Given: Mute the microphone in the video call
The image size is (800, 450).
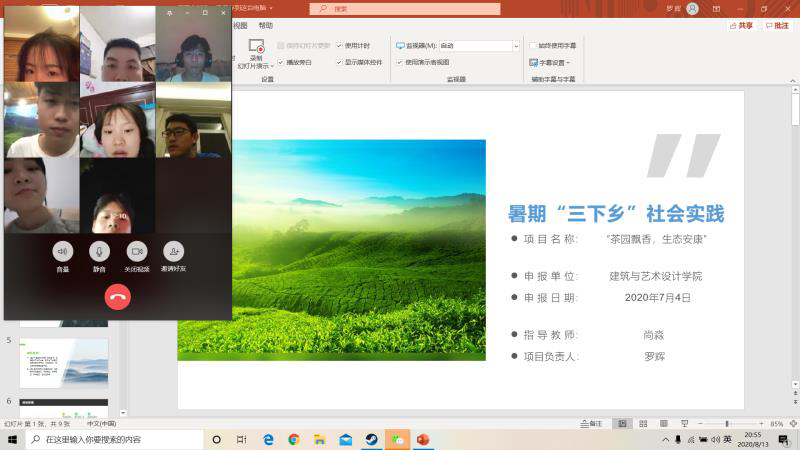Looking at the screenshot, I should (x=99, y=252).
